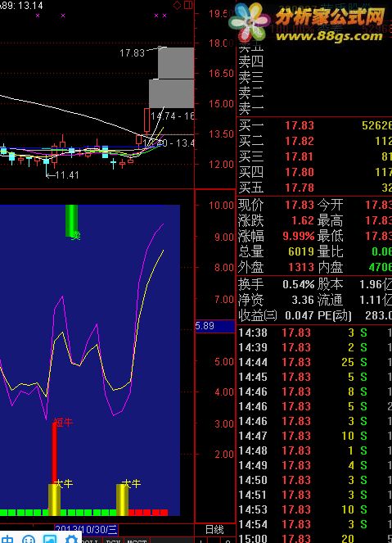The image size is (392, 543).
Task: Select the 14:49 trade tick row
Action: point(314,465)
